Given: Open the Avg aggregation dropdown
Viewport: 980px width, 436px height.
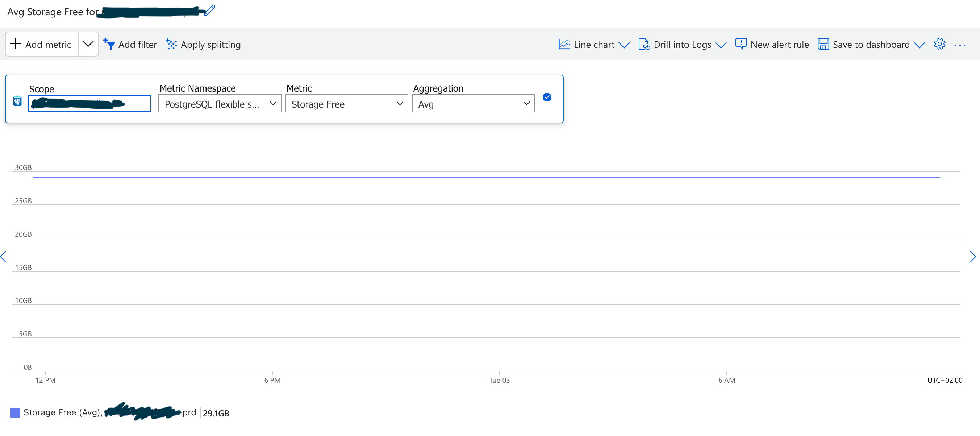Looking at the screenshot, I should click(x=473, y=104).
